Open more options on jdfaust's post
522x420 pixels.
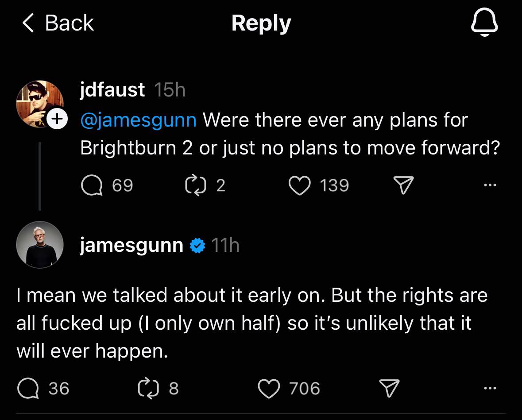click(490, 185)
